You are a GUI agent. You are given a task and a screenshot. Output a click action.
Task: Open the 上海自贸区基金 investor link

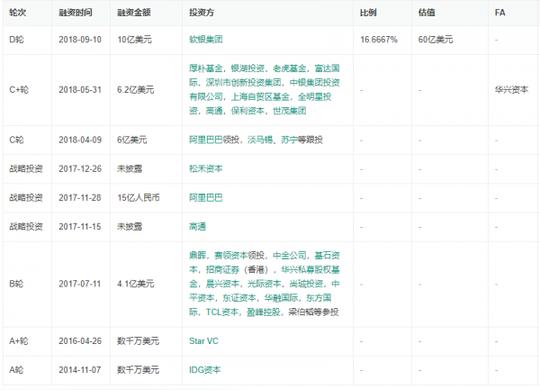point(260,96)
